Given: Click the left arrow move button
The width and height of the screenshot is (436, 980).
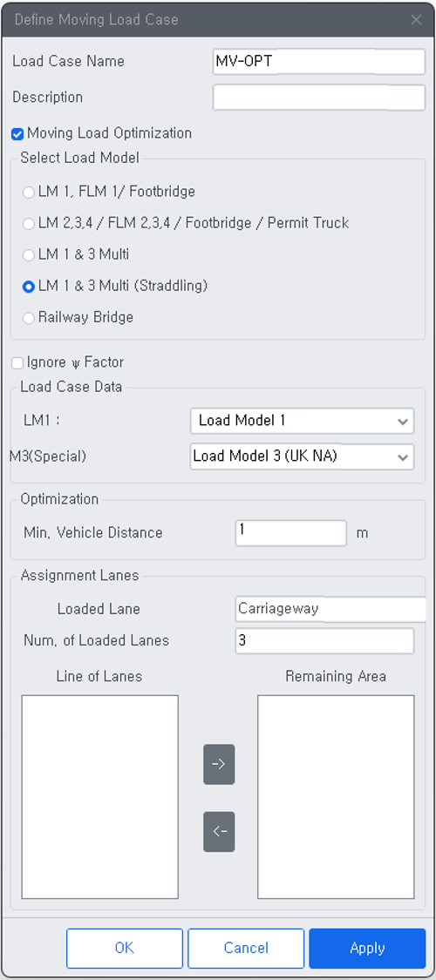Looking at the screenshot, I should click(x=219, y=831).
